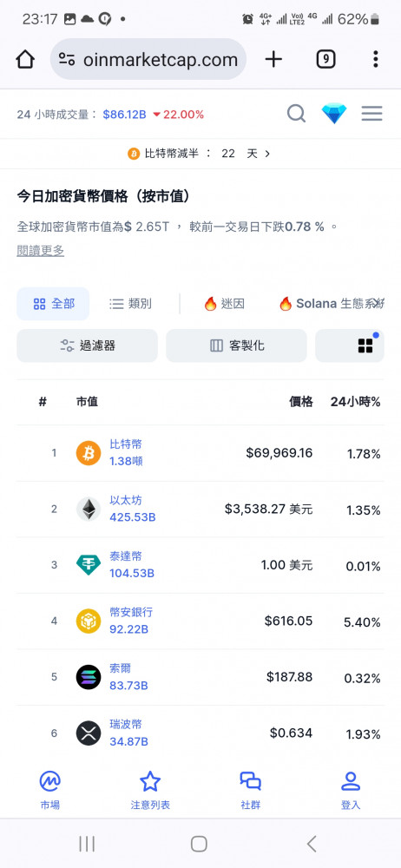Open a new browser tab with plus icon
Viewport: 401px width, 868px height.
tap(273, 59)
